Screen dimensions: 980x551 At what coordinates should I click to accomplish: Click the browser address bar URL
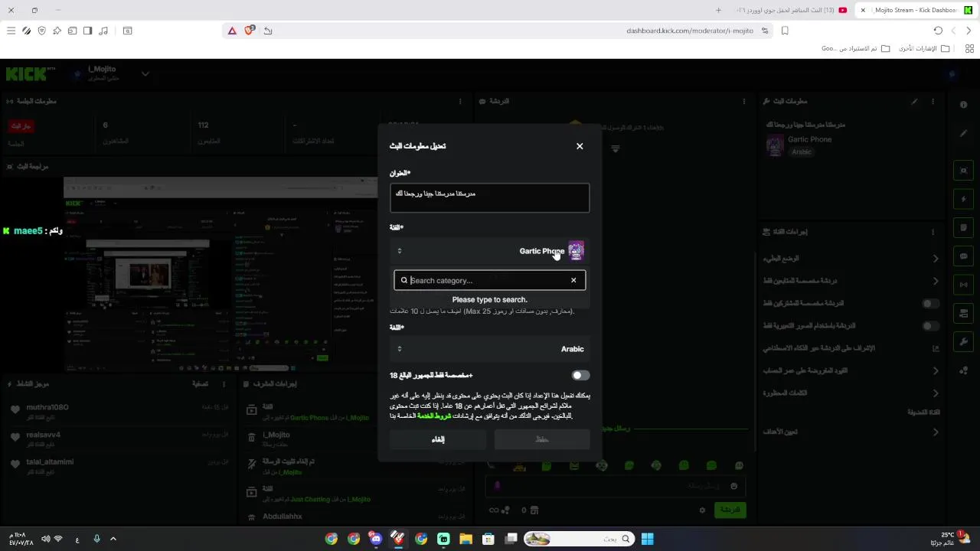(x=690, y=31)
